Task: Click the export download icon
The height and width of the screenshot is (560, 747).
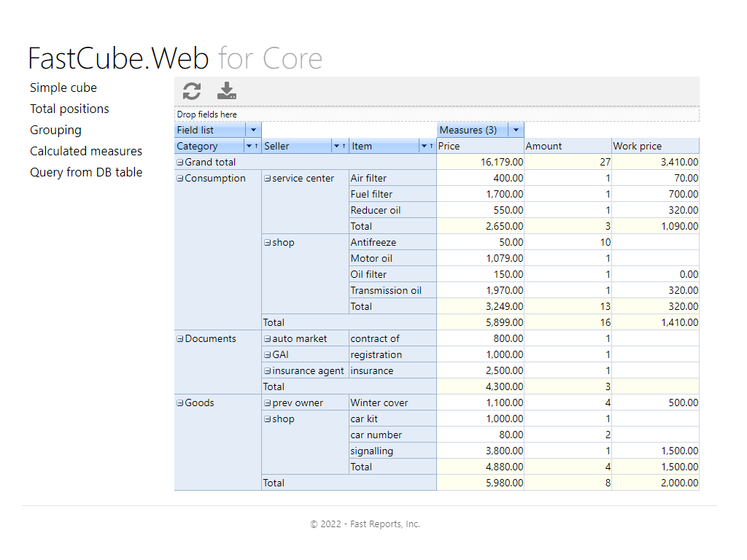Action: pyautogui.click(x=227, y=91)
